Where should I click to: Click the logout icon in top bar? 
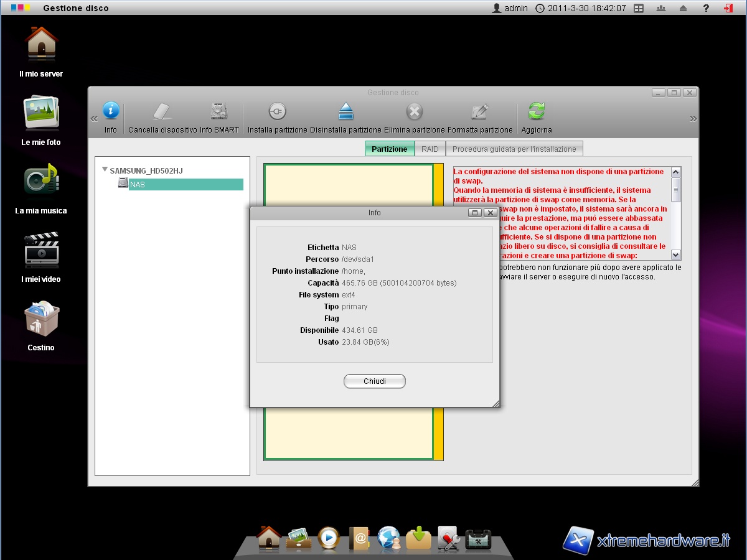click(728, 8)
